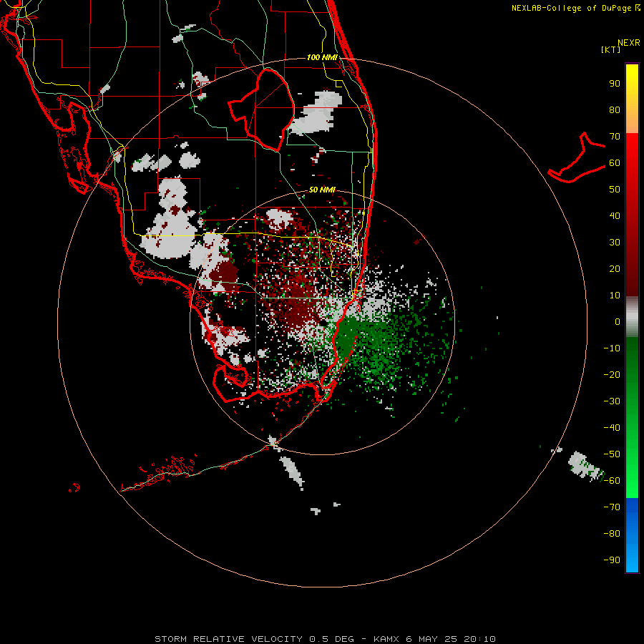Viewport: 644px width, 644px height.
Task: Click the Bahamas island outline at right edge
Action: tap(577, 157)
